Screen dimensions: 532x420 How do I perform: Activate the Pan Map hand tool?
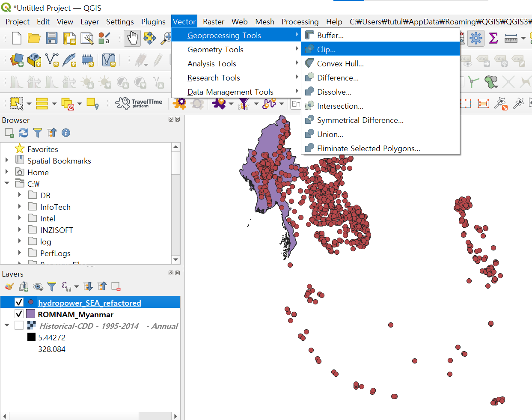point(132,38)
